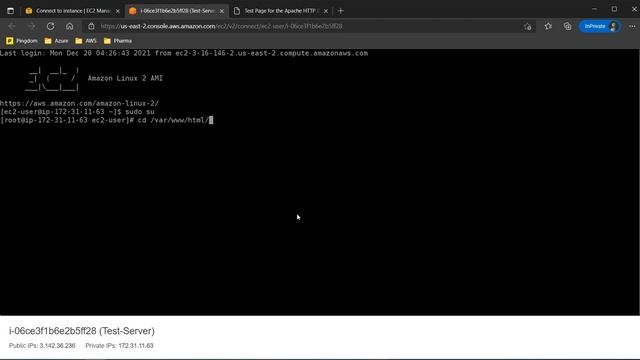Close the Connect to instance tab
The width and height of the screenshot is (640, 360).
pos(118,11)
